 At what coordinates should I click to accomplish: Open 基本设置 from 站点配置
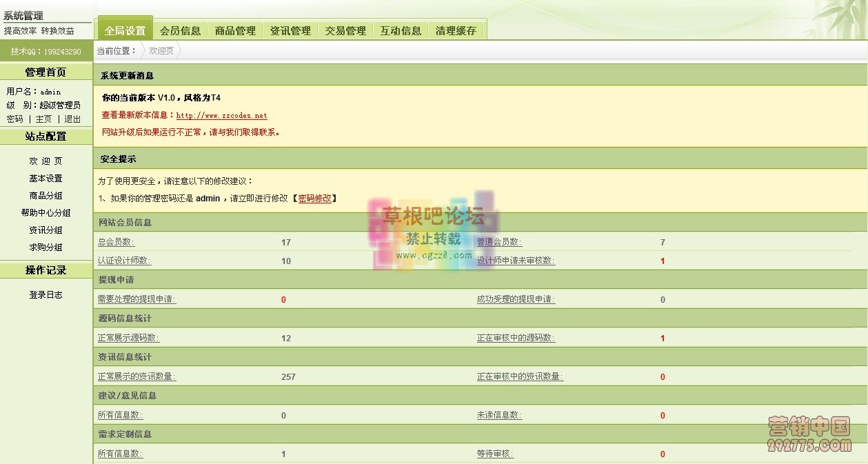(x=46, y=178)
